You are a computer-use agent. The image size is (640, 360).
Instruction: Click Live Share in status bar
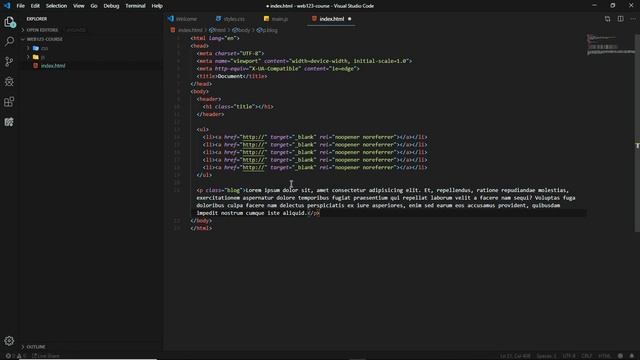click(46, 356)
